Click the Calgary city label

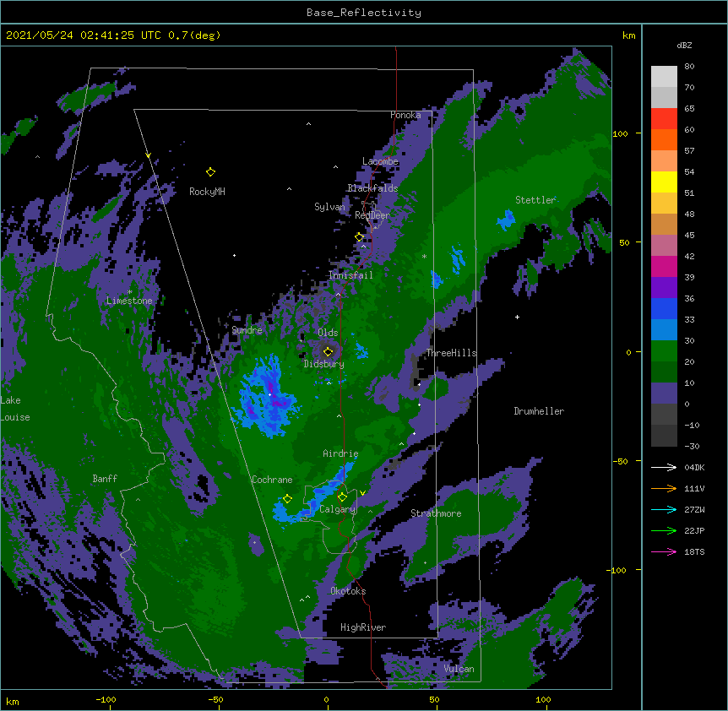338,509
